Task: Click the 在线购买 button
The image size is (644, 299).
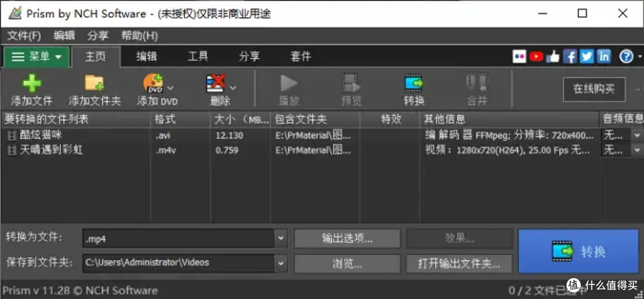Action: tap(594, 89)
